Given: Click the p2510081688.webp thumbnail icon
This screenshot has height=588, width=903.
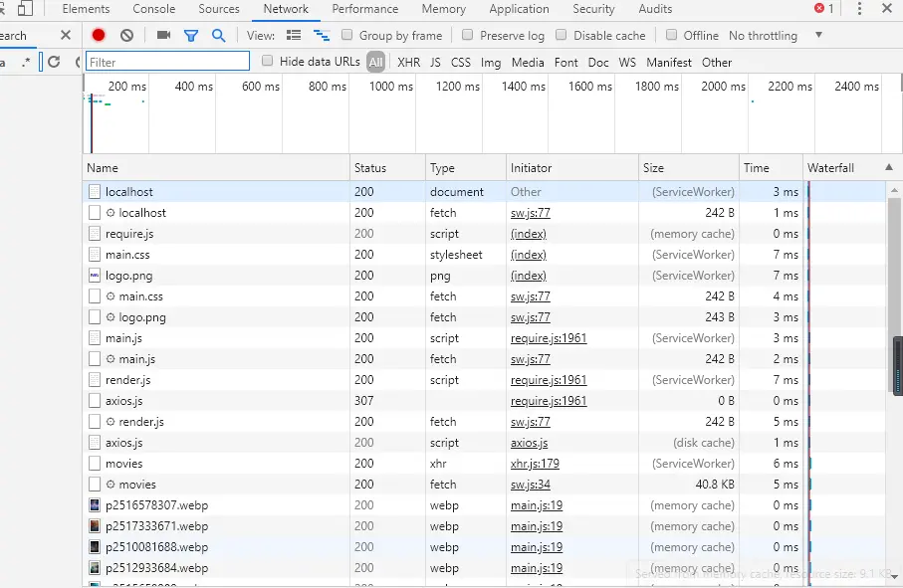Looking at the screenshot, I should click(95, 546).
